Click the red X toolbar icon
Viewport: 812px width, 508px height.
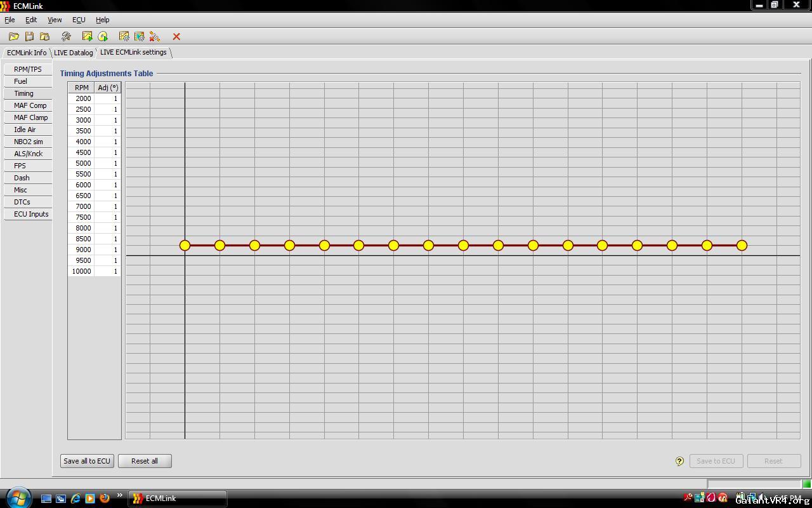click(176, 37)
